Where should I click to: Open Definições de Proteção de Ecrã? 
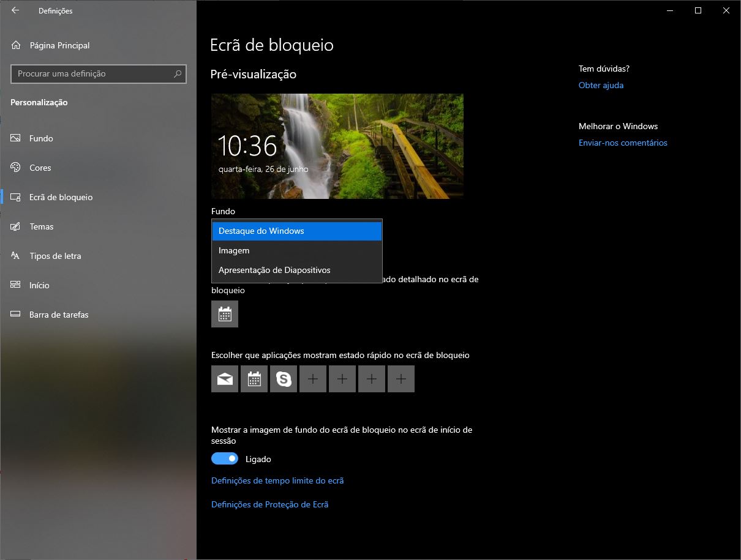(270, 504)
